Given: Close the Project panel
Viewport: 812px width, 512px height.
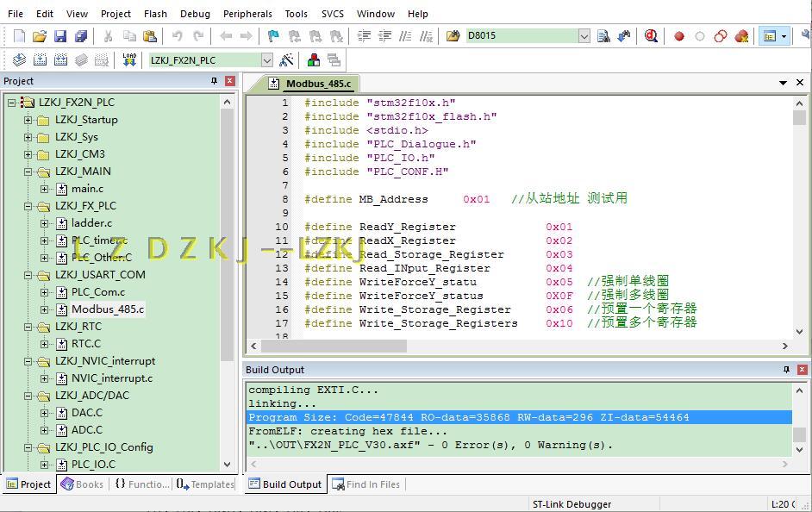Looking at the screenshot, I should click(230, 81).
